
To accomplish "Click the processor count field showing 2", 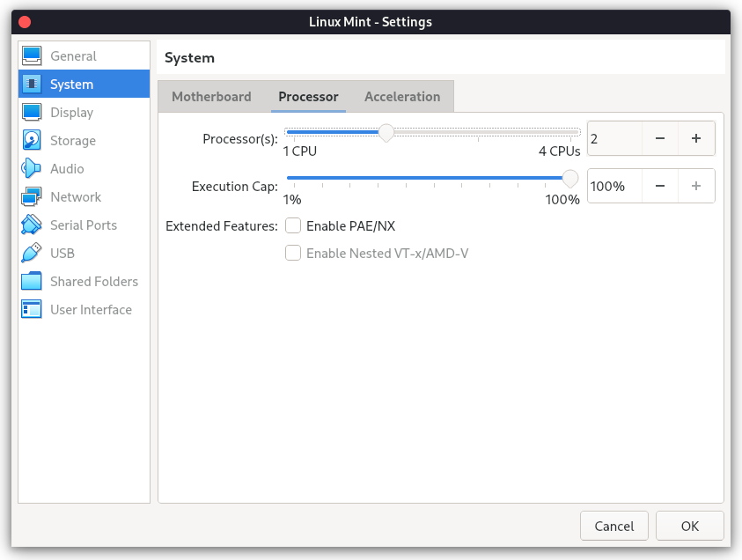I will (614, 138).
